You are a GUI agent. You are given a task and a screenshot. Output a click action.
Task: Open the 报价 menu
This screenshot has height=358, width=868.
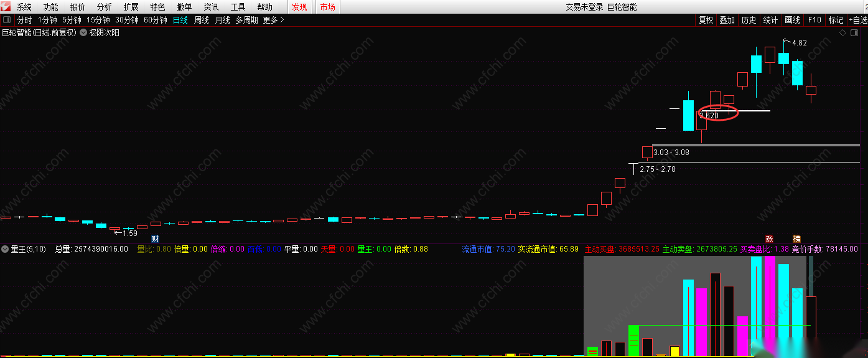78,7
